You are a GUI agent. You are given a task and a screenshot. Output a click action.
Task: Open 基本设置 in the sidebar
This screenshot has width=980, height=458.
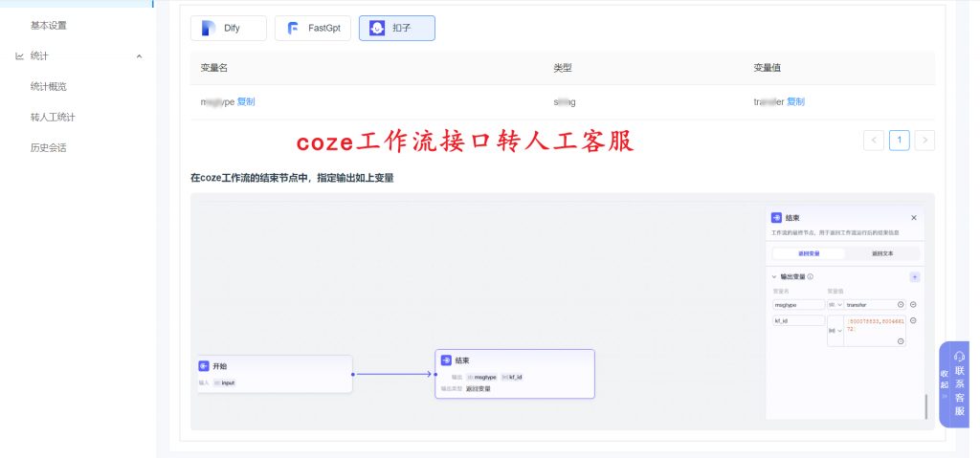click(48, 26)
